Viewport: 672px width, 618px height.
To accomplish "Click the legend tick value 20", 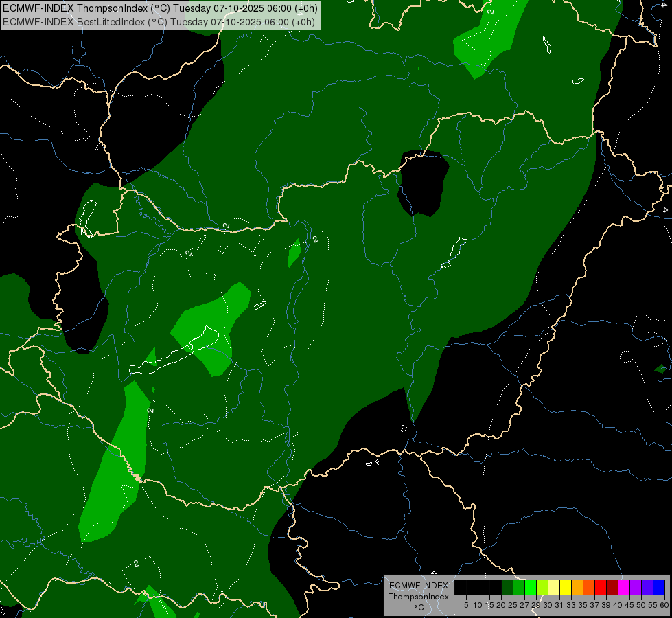I will click(501, 605).
